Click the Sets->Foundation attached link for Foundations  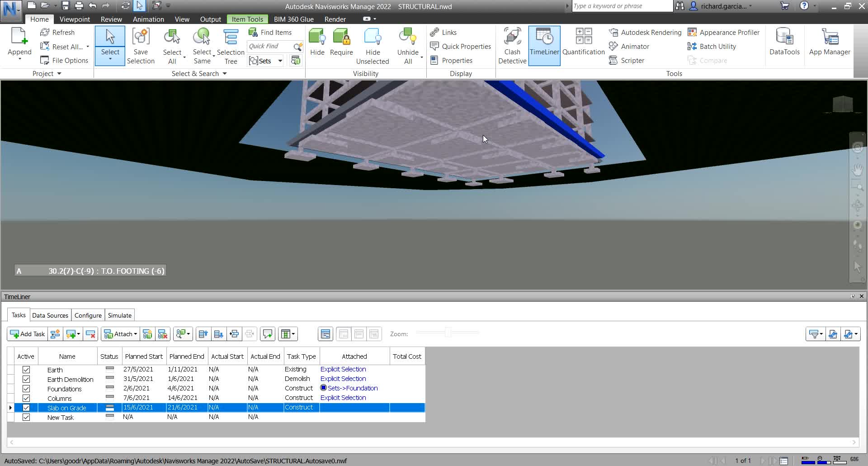point(353,388)
